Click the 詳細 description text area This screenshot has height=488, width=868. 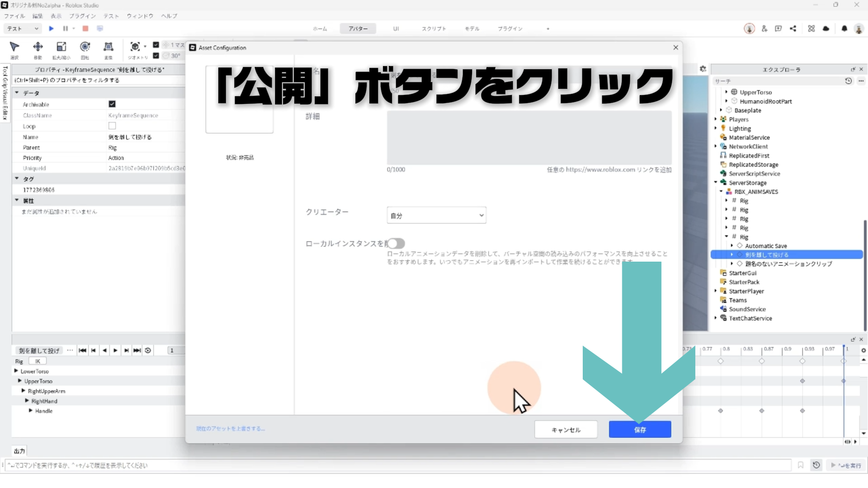tap(529, 138)
